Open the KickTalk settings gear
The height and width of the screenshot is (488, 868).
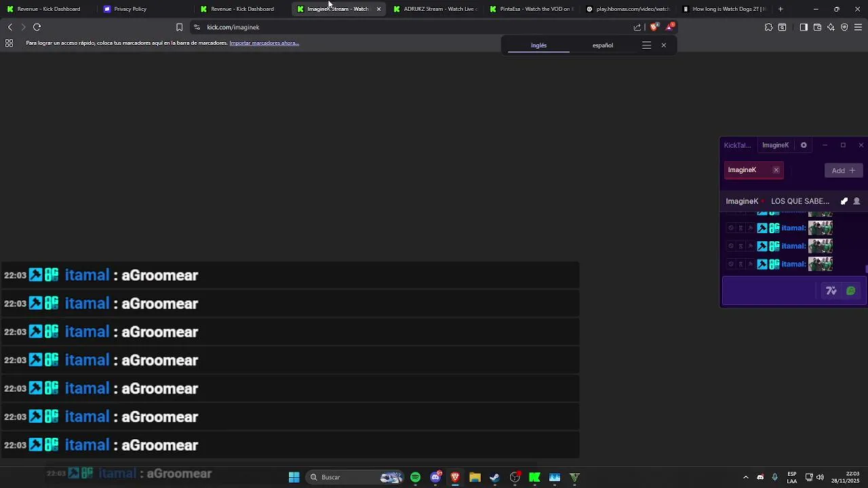804,145
